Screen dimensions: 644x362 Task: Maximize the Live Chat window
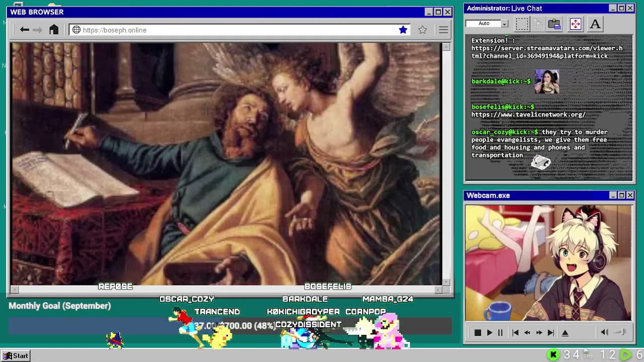621,9
